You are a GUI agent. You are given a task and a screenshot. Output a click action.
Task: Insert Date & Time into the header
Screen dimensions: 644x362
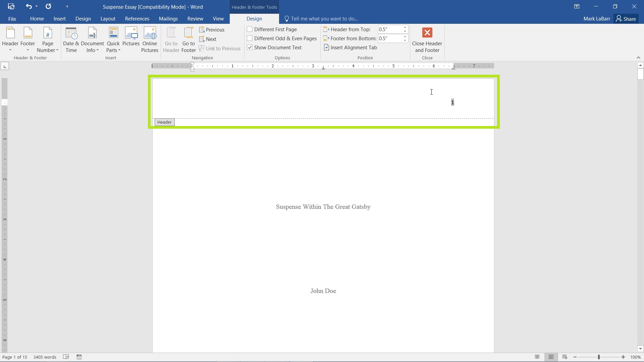click(71, 39)
